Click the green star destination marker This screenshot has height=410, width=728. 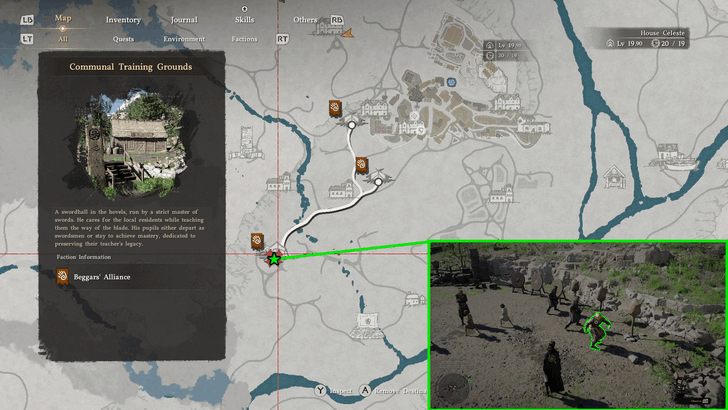click(x=274, y=259)
